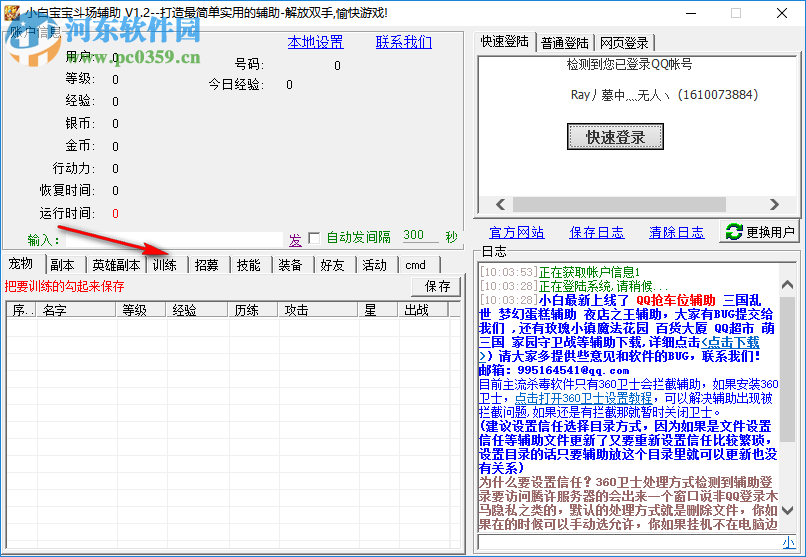The width and height of the screenshot is (806, 557).
Task: Click the 序 column header
Action: [x=22, y=310]
